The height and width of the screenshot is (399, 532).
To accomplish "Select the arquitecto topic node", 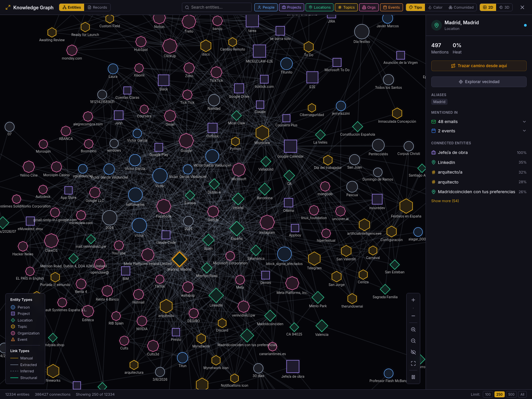I will pos(166,306).
